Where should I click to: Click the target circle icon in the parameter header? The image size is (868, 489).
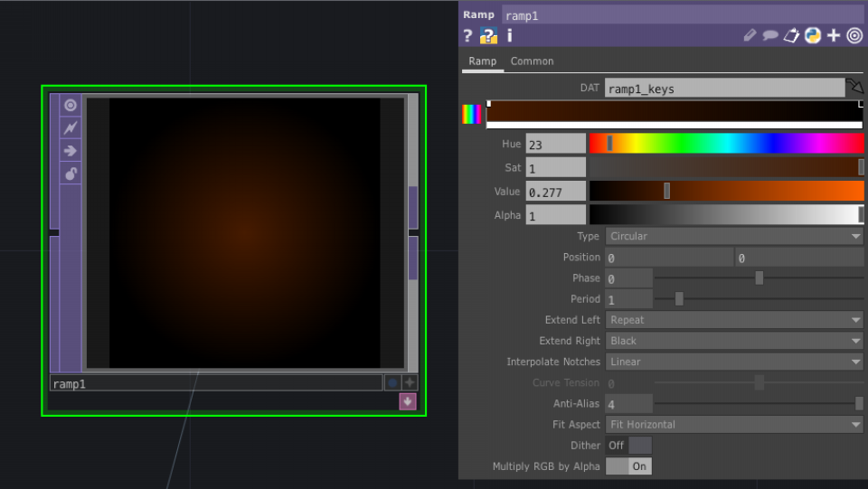pyautogui.click(x=854, y=36)
